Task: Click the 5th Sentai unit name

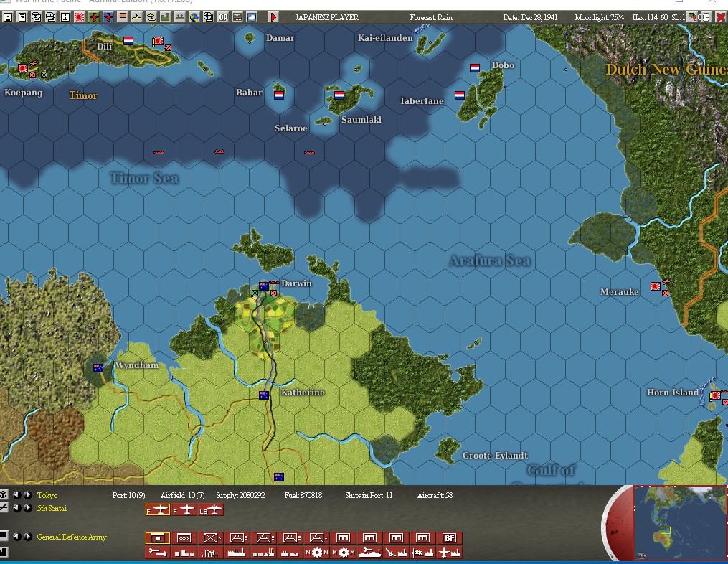Action: (x=52, y=508)
